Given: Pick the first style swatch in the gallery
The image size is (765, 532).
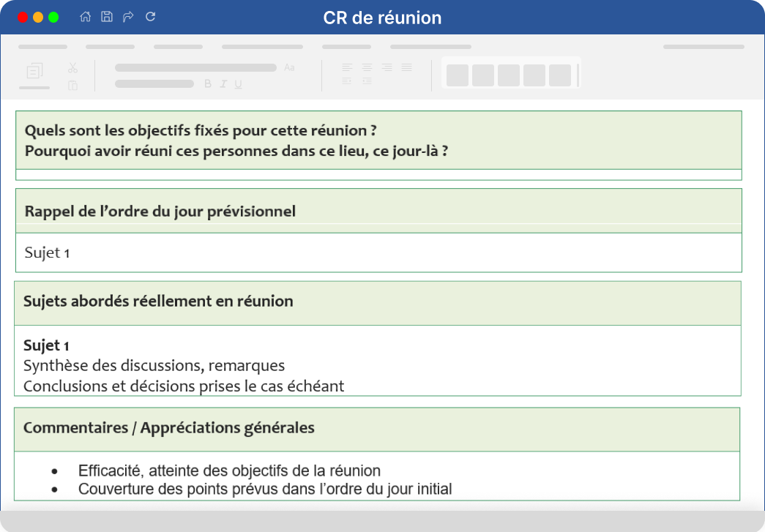Looking at the screenshot, I should pyautogui.click(x=457, y=75).
